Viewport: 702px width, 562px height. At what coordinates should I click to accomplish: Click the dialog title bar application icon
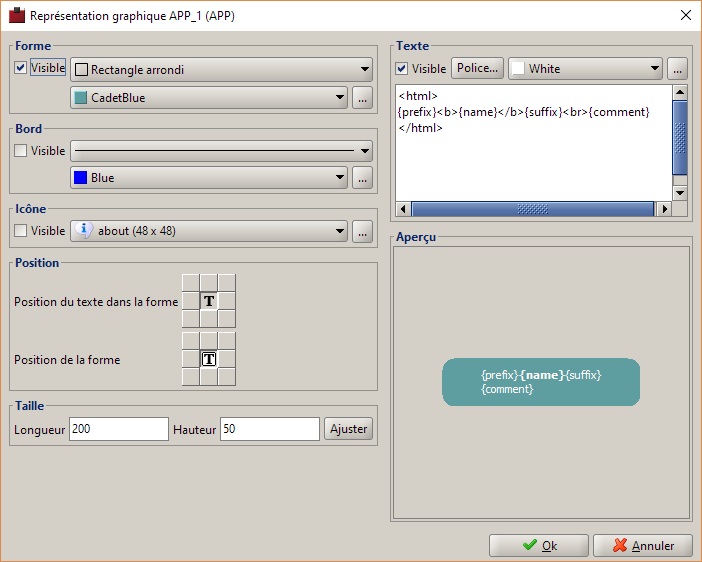coord(17,15)
